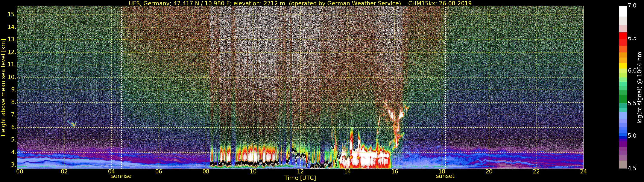Viewport: 644px width, 182px height.
Task: Click the sunset label below the time axis
Action: pyautogui.click(x=445, y=176)
